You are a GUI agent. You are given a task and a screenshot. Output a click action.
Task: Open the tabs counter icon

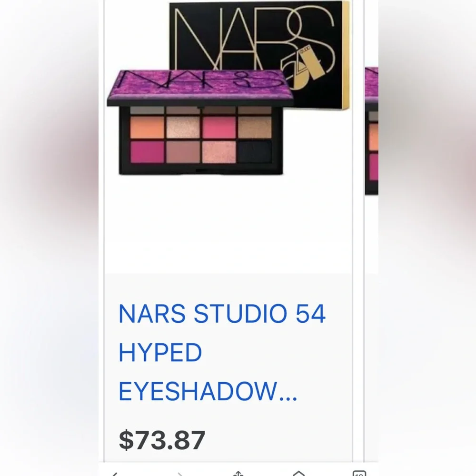[x=359, y=473]
